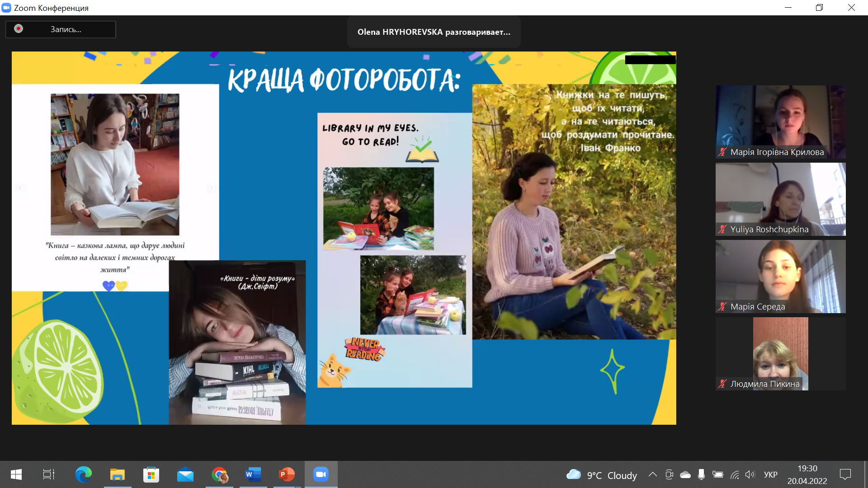Open PowerPoint from the taskbar
The image size is (868, 488).
click(x=287, y=474)
